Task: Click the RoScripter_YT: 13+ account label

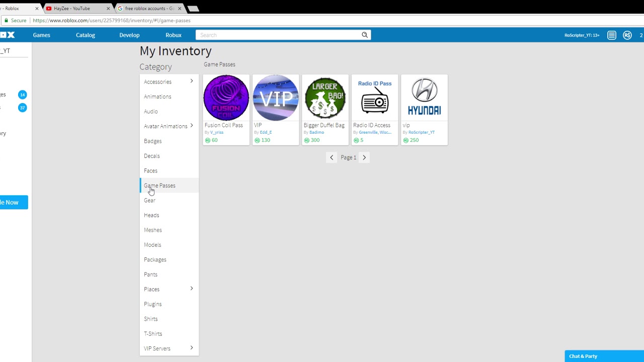Action: [582, 35]
